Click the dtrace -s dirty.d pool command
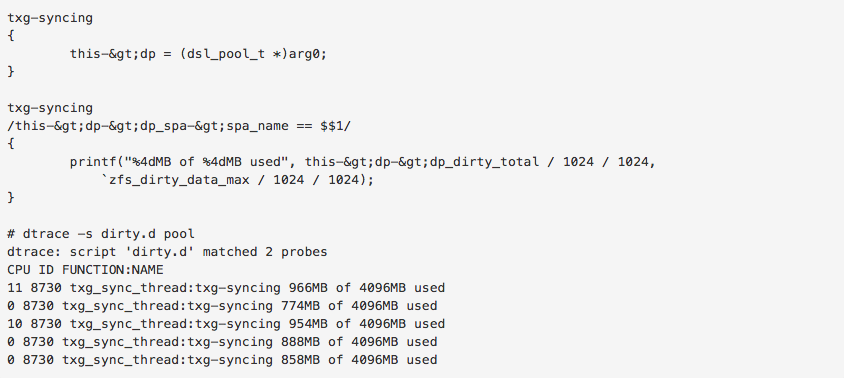The image size is (844, 378). point(101,234)
